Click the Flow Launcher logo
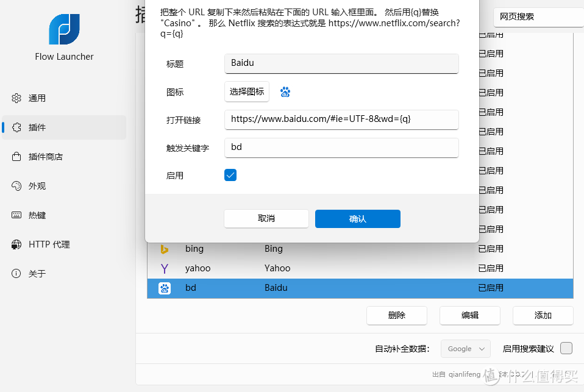The width and height of the screenshot is (584, 392). click(x=64, y=29)
